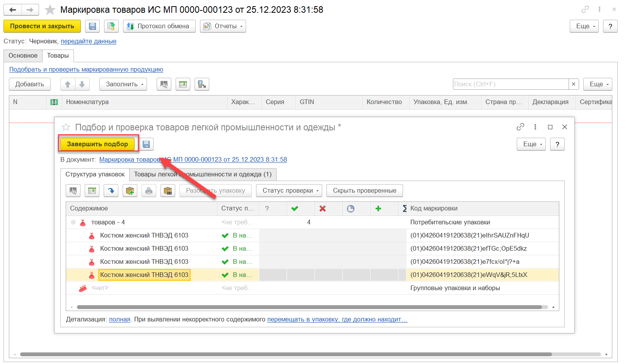Select row with code ending efTGc;OpE5dkz
Viewport: 627px width, 364px height.
click(x=313, y=249)
